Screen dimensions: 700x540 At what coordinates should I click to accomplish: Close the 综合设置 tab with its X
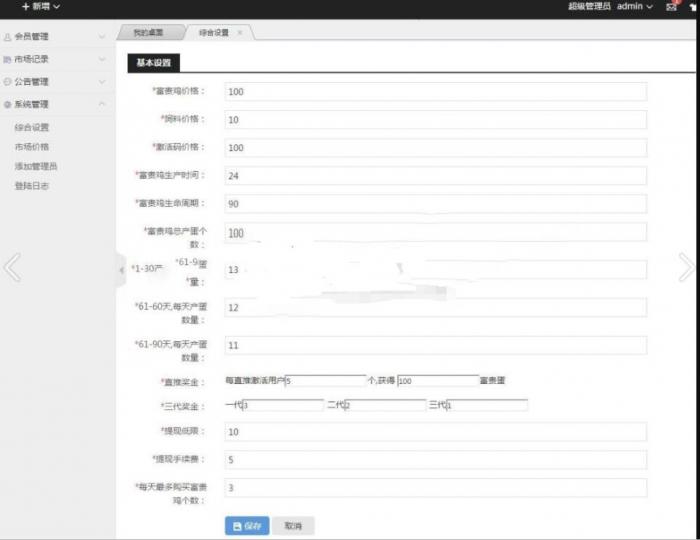[239, 33]
